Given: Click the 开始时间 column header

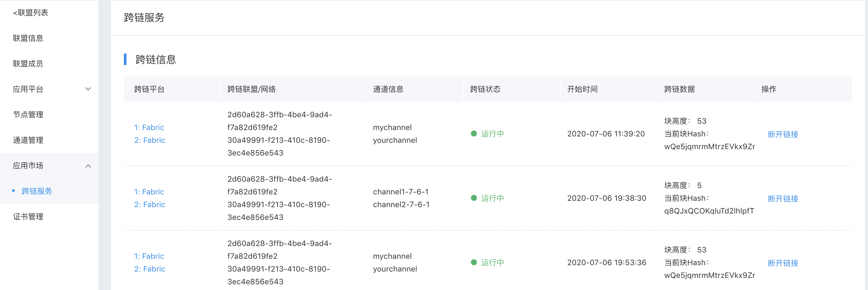Looking at the screenshot, I should (x=582, y=89).
